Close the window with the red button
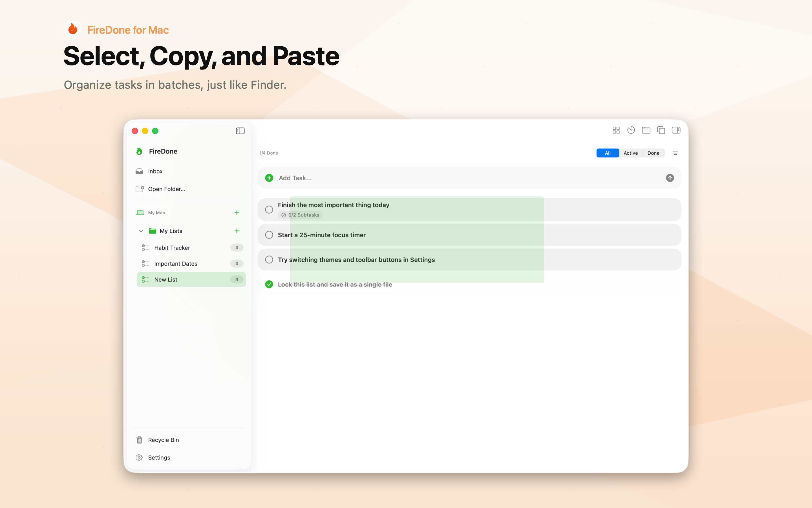This screenshot has width=812, height=508. click(x=135, y=131)
